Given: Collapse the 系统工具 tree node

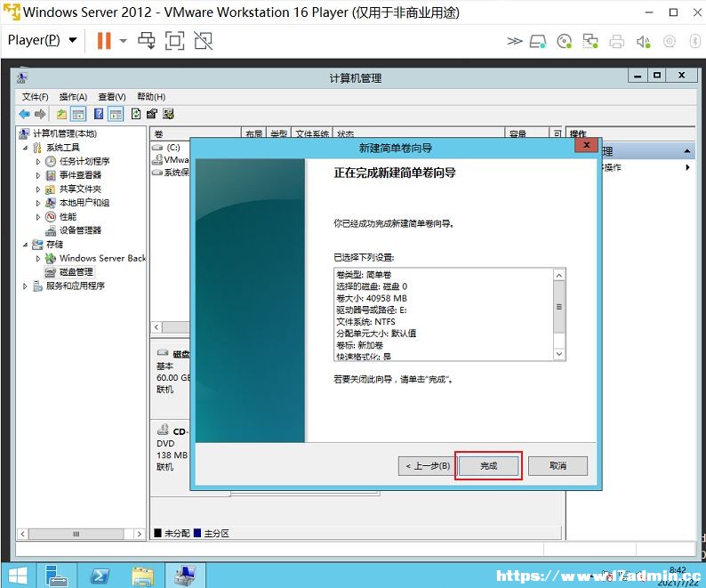Looking at the screenshot, I should tap(25, 148).
